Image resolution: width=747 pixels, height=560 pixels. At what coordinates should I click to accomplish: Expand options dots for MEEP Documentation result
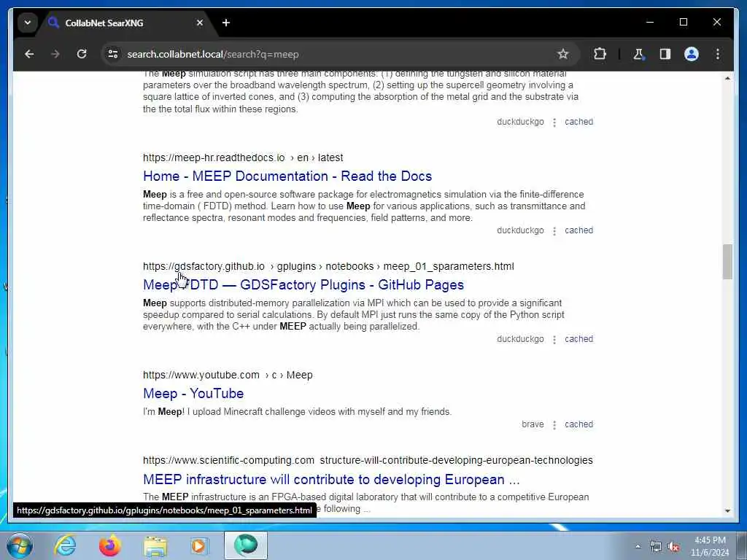[554, 231]
